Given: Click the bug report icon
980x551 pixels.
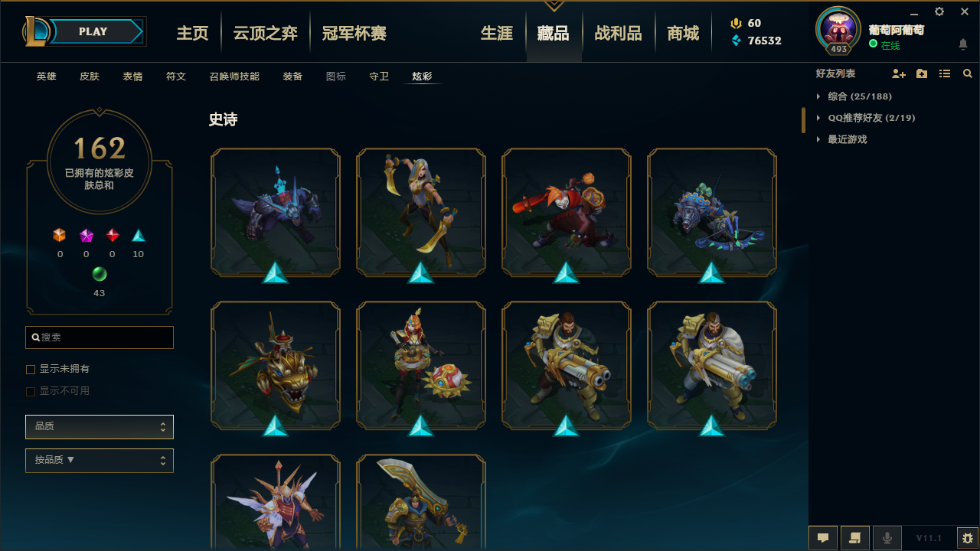Looking at the screenshot, I should coord(968,538).
